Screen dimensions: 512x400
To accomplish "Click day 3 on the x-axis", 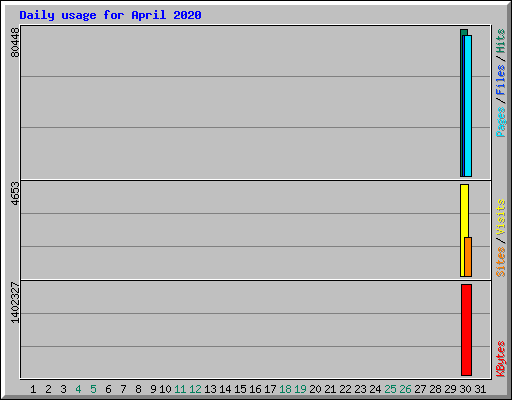I will (x=63, y=389).
